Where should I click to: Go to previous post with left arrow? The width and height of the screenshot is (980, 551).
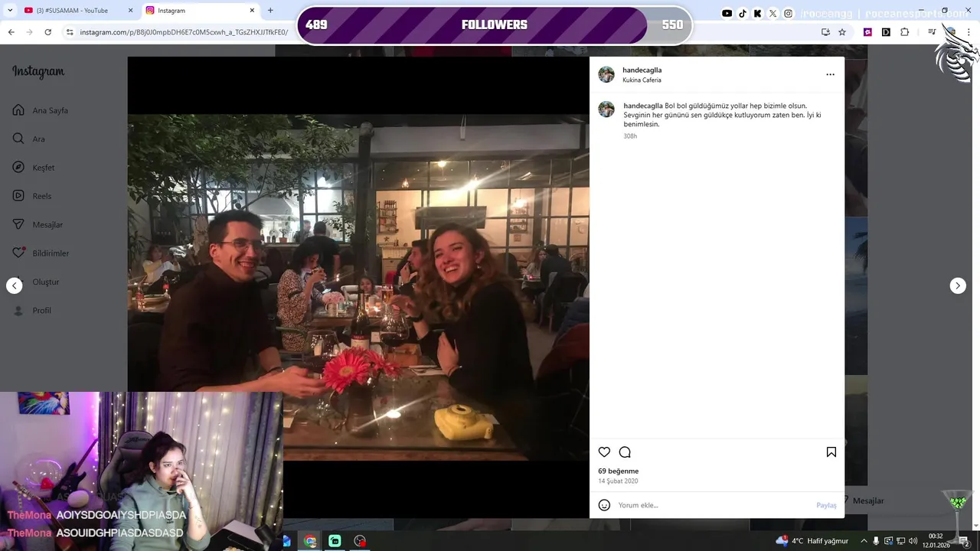coord(15,285)
